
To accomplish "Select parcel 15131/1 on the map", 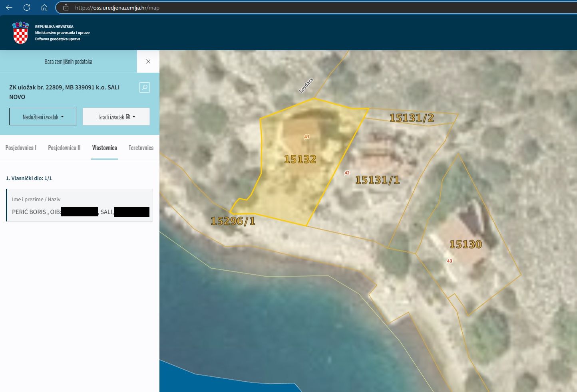I will coord(377,180).
